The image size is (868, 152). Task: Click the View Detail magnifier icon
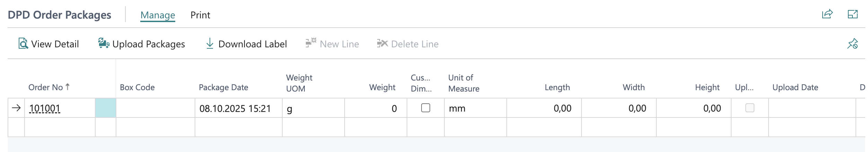point(23,44)
